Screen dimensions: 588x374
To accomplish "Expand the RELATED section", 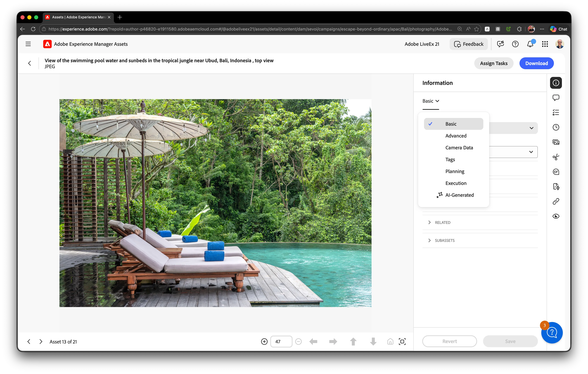I will tap(480, 222).
